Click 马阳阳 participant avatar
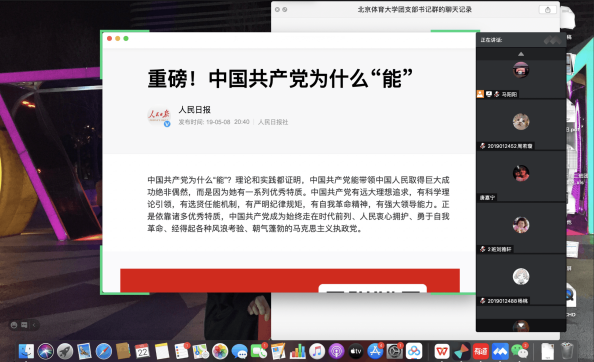 coord(521,70)
